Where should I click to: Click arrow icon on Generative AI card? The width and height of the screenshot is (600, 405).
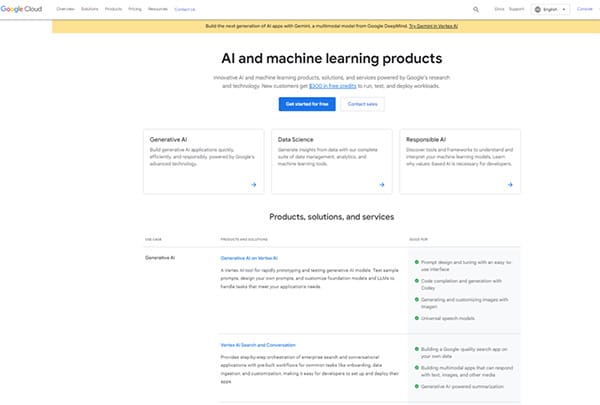pyautogui.click(x=254, y=185)
